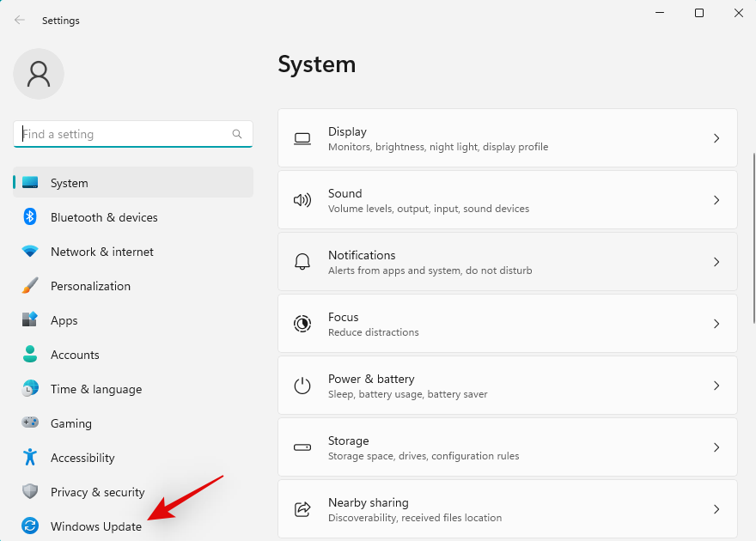756x541 pixels.
Task: Open the Display settings title
Action: point(347,131)
